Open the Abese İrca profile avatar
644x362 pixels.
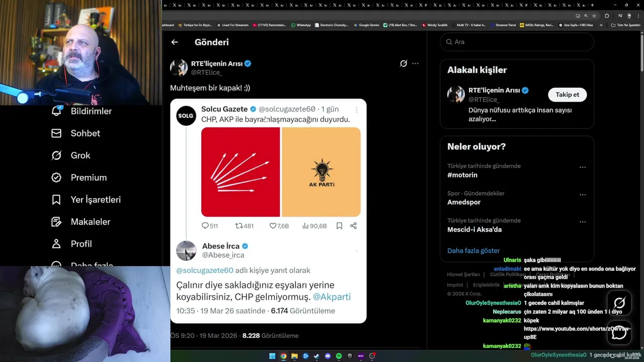coord(186,250)
